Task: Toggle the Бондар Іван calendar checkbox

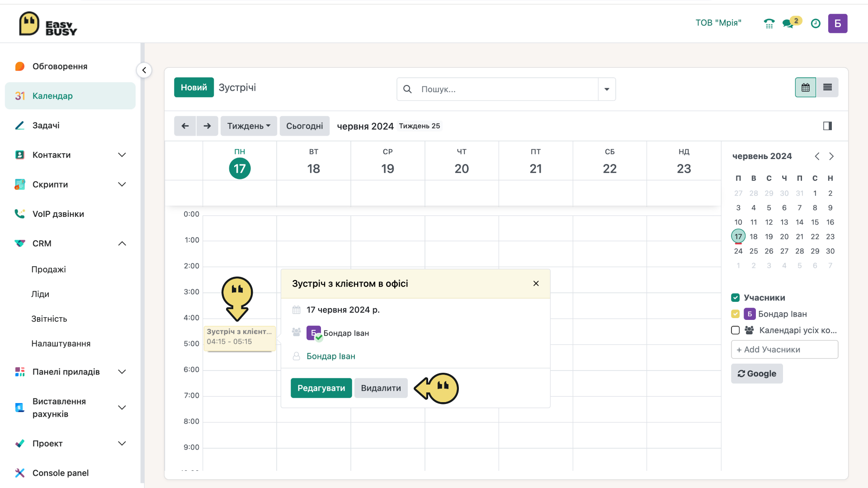Action: (736, 314)
